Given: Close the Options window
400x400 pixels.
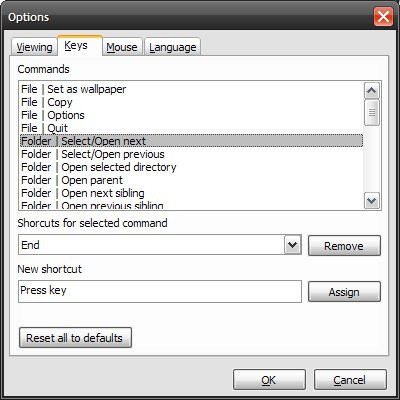Looking at the screenshot, I should [383, 17].
